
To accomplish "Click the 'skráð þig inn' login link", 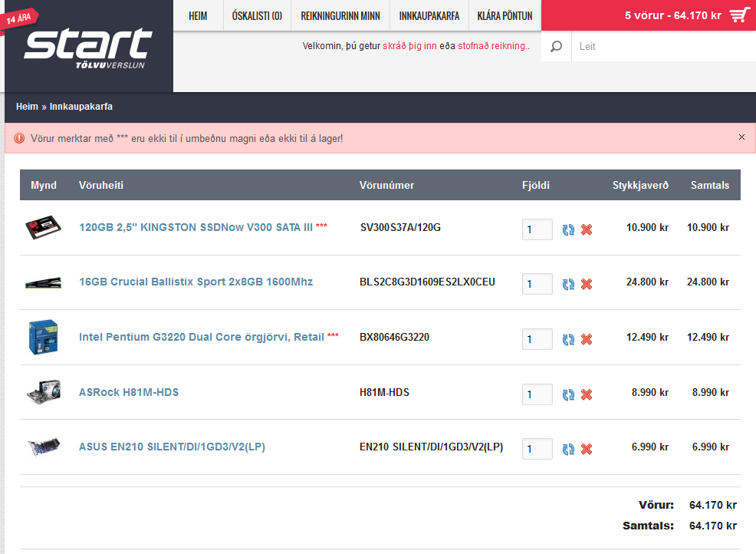I will [409, 46].
